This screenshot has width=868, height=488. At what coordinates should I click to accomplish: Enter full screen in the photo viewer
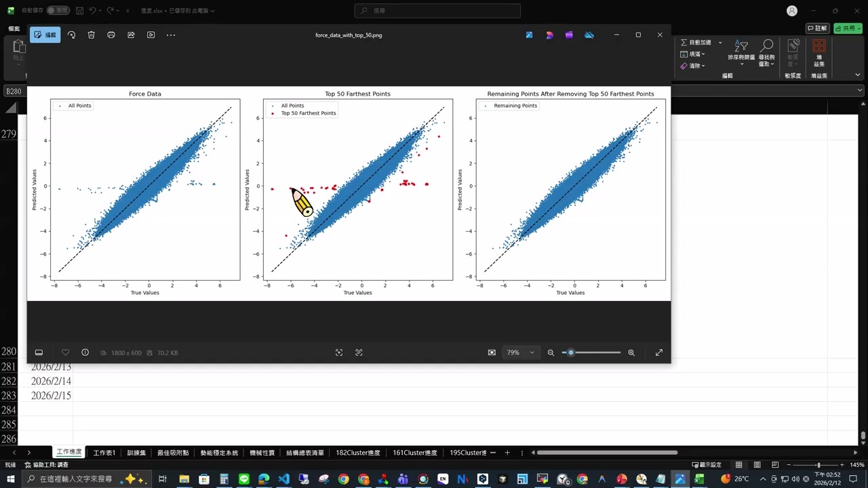click(658, 352)
